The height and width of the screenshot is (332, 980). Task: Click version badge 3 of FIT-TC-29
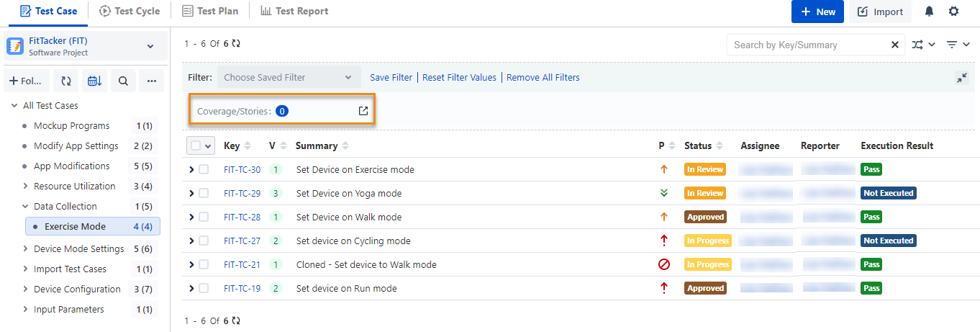(x=276, y=193)
